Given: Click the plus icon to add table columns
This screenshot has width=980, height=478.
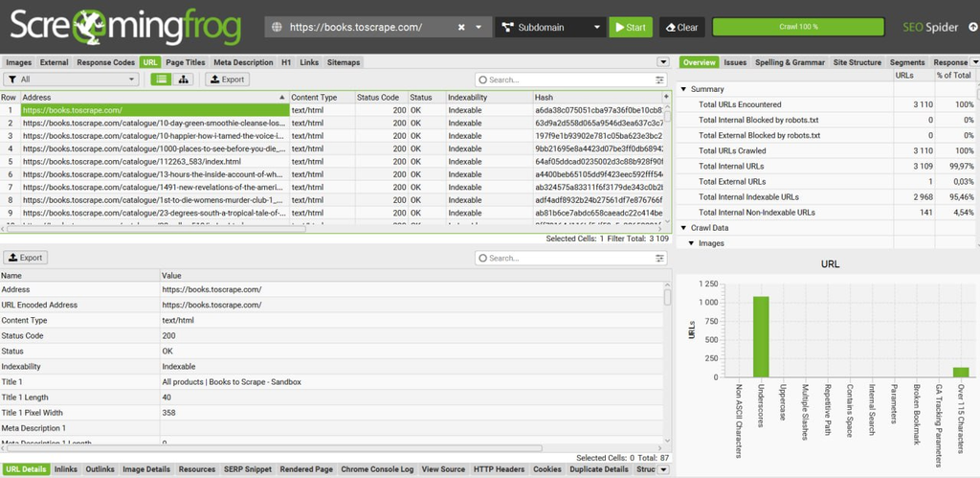Looking at the screenshot, I should (666, 97).
